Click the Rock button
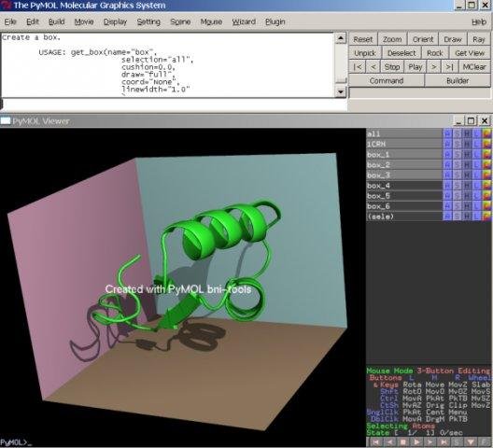The image size is (493, 448). (x=435, y=53)
